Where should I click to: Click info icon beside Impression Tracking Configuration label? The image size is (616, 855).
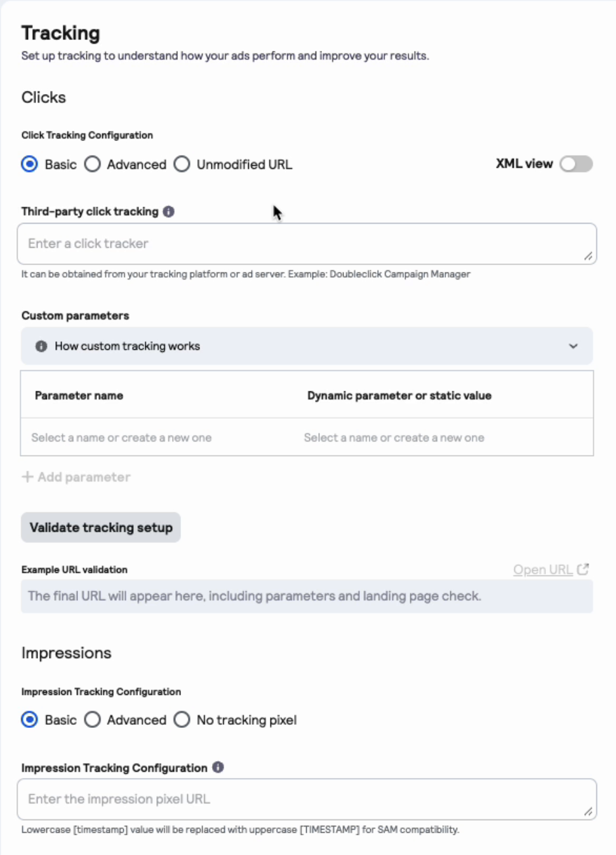218,767
